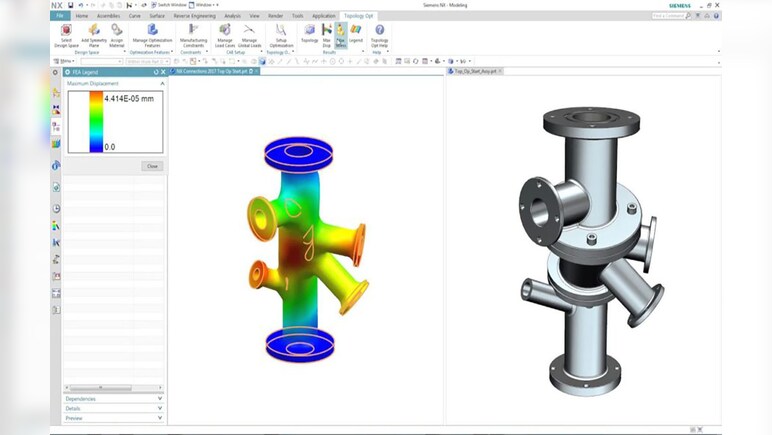This screenshot has height=435, width=772.
Task: Click the Close button in FEA Legend
Action: point(152,166)
